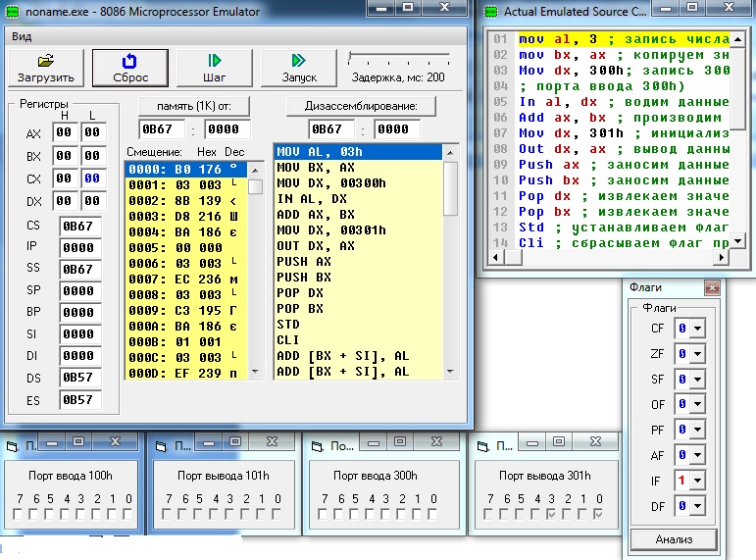This screenshot has height=560, width=756.
Task: Click the Actual Emulated Source window icon
Action: pyautogui.click(x=491, y=12)
